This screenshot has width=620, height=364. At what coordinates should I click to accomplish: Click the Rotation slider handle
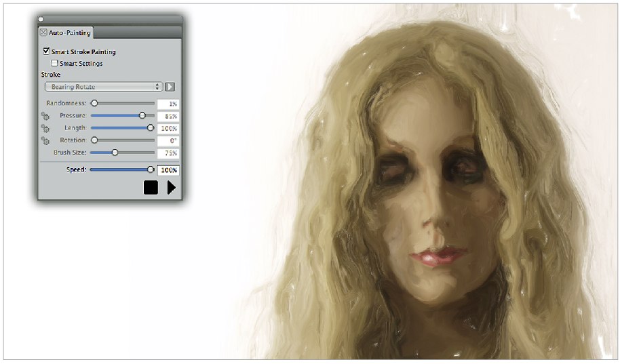pos(94,140)
